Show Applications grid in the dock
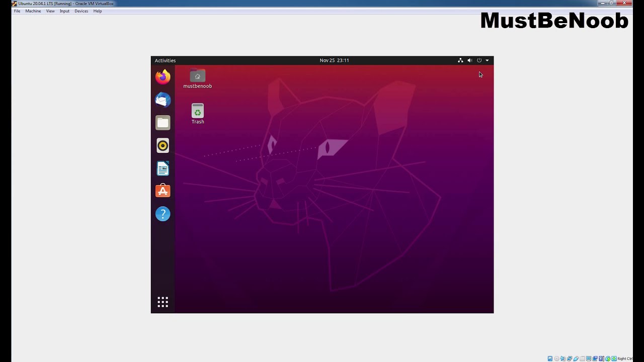644x362 pixels. pos(163,302)
